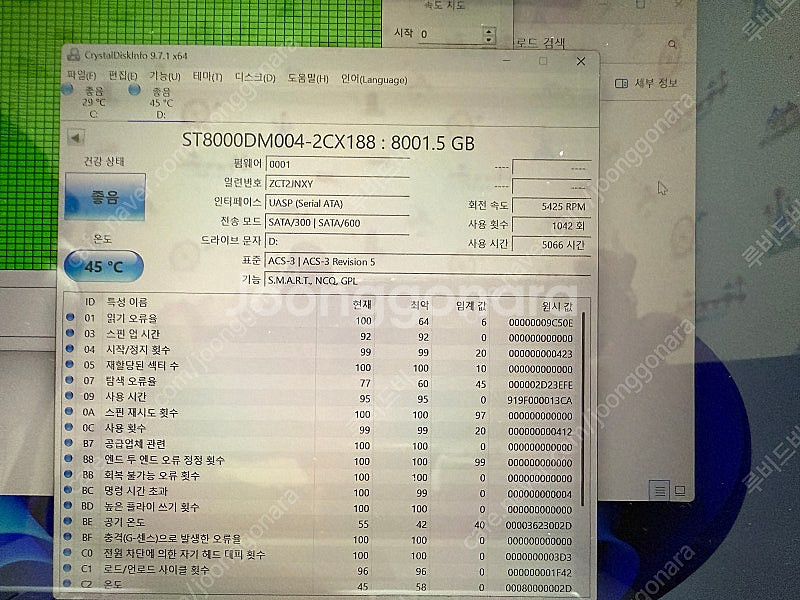Click the status dot for row BD 높은 플라이 쓰기
Viewport: 800px width, 600px height.
coord(67,505)
